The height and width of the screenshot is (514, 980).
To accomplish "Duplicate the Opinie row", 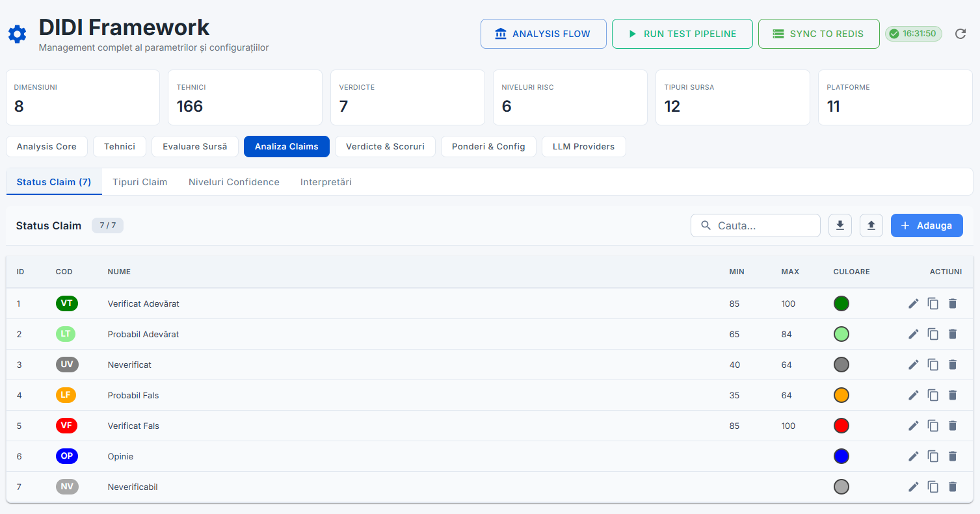I will [x=933, y=456].
